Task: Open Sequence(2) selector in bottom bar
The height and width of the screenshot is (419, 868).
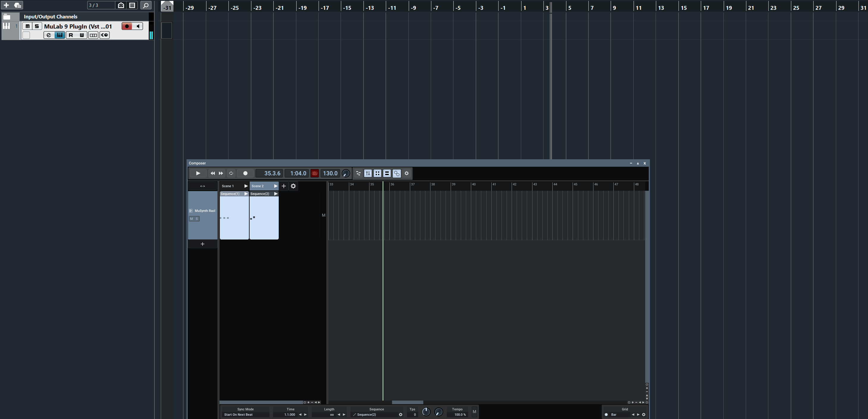Action: tap(375, 415)
